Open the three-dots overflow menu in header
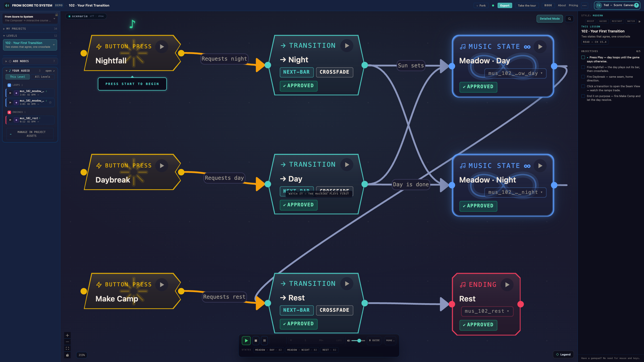 [x=584, y=6]
